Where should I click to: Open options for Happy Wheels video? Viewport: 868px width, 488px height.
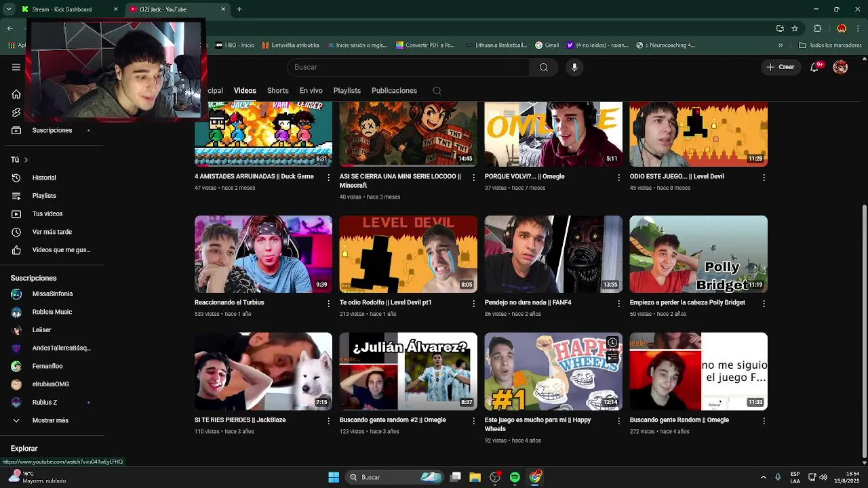tap(618, 421)
